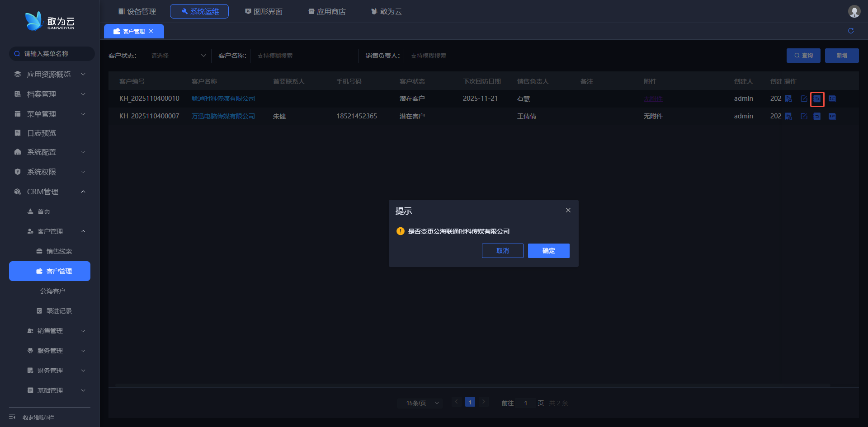Switch to the 设备管理 top menu
This screenshot has height=427, width=868.
tap(137, 11)
